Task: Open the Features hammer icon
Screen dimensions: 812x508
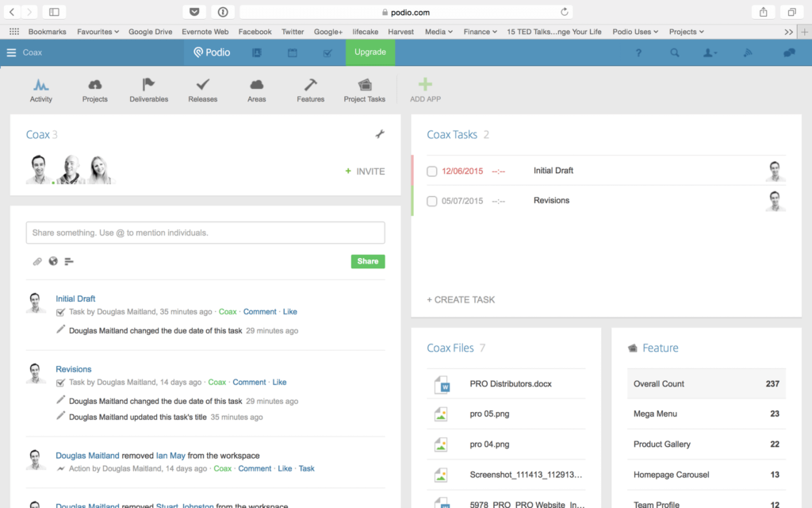Action: click(x=311, y=85)
